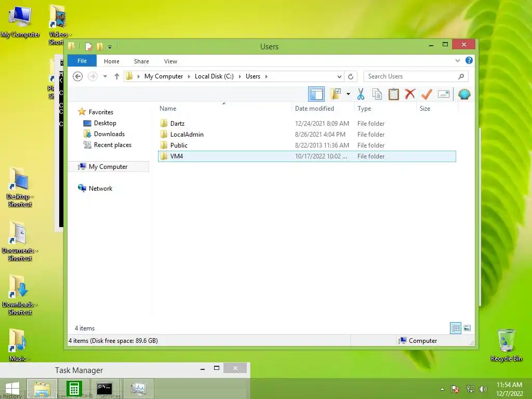The height and width of the screenshot is (399, 532).
Task: Switch to large icons view
Action: 467,328
